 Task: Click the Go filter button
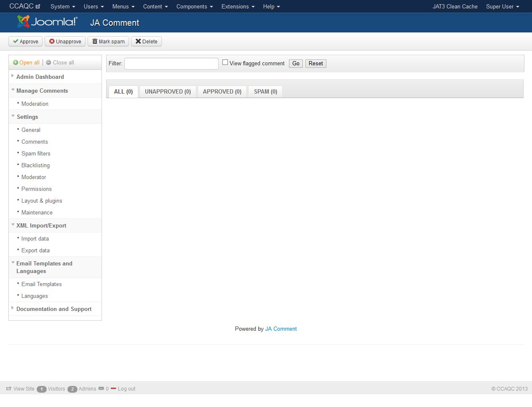(x=296, y=63)
